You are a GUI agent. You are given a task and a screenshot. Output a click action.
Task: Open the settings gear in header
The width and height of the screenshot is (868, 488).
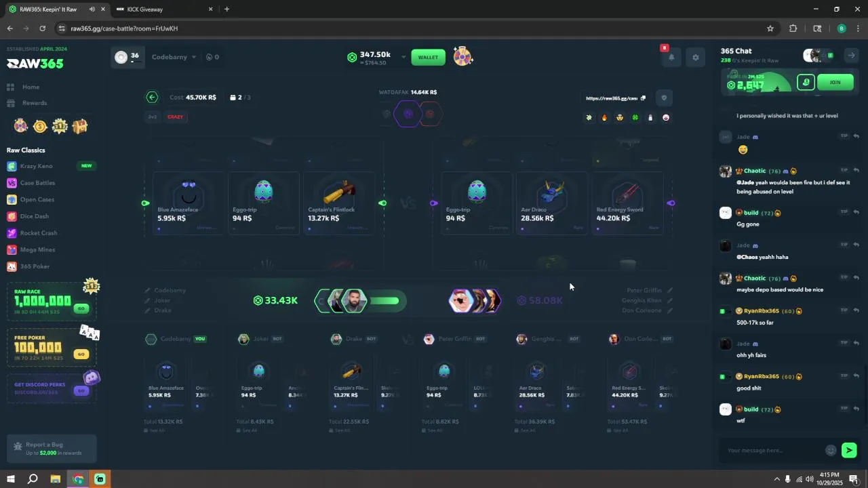point(695,58)
